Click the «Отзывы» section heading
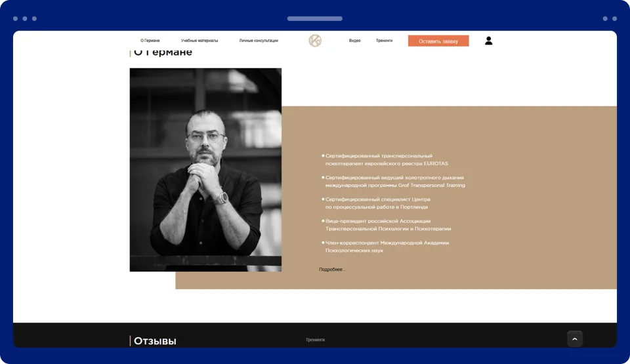The height and width of the screenshot is (364, 630). pyautogui.click(x=155, y=341)
